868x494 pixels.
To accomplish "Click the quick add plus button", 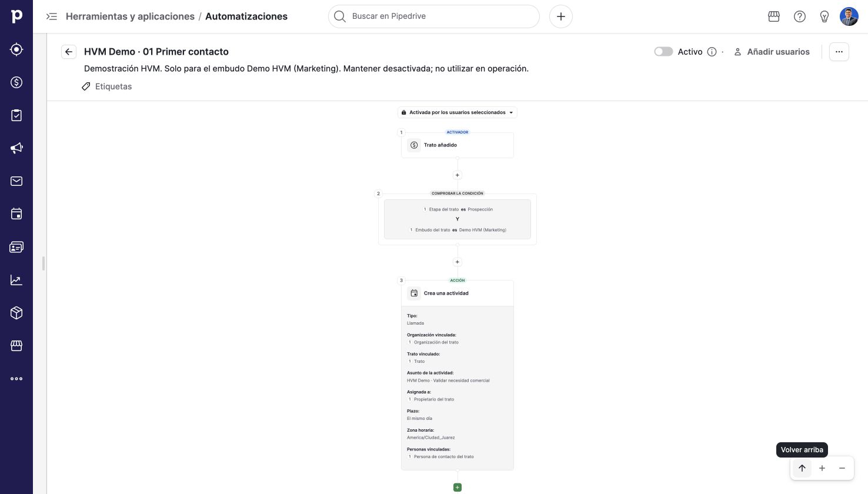I will click(560, 16).
